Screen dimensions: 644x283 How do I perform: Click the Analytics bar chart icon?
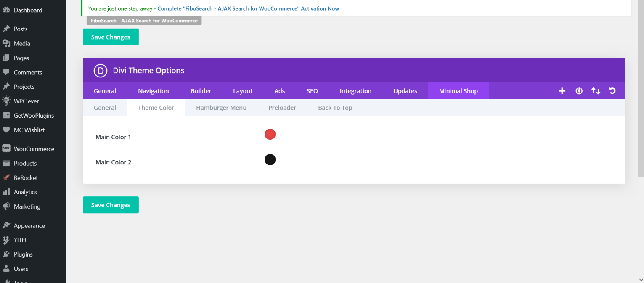click(x=6, y=192)
